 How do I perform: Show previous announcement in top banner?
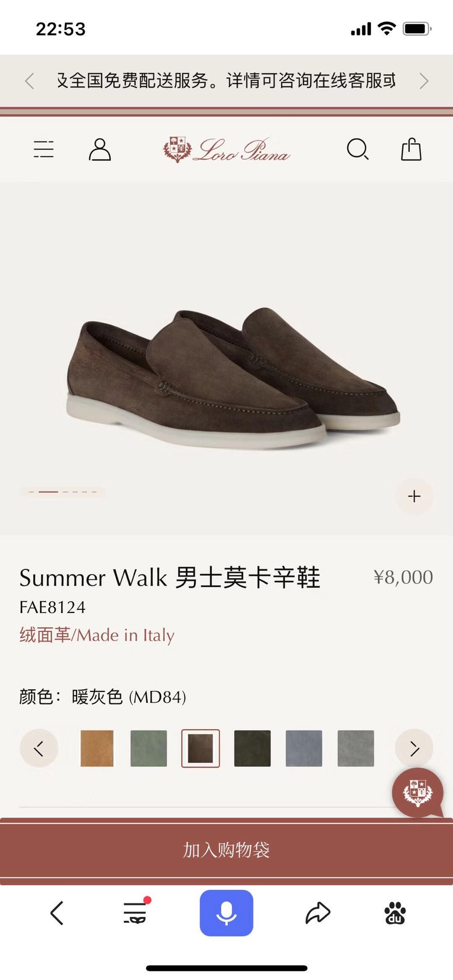[x=30, y=81]
